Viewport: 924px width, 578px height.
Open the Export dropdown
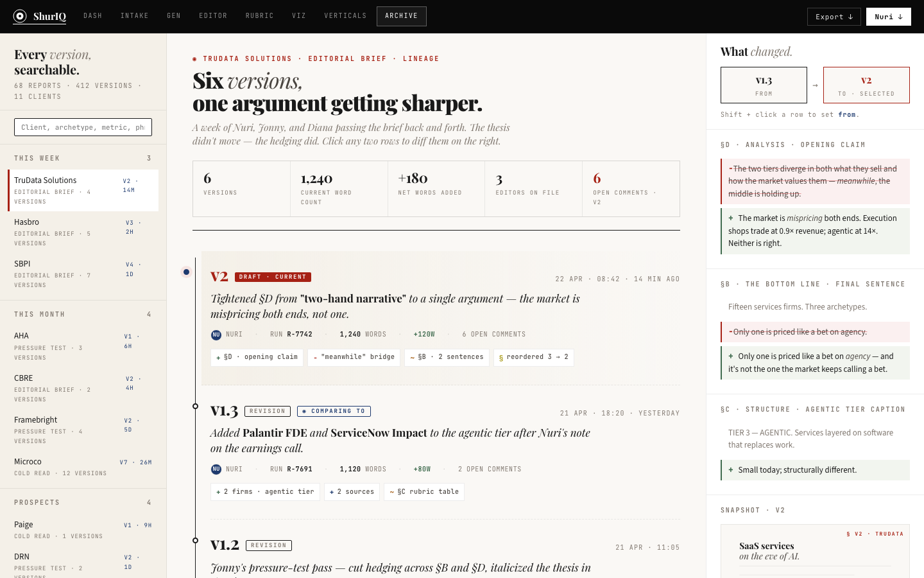[834, 16]
